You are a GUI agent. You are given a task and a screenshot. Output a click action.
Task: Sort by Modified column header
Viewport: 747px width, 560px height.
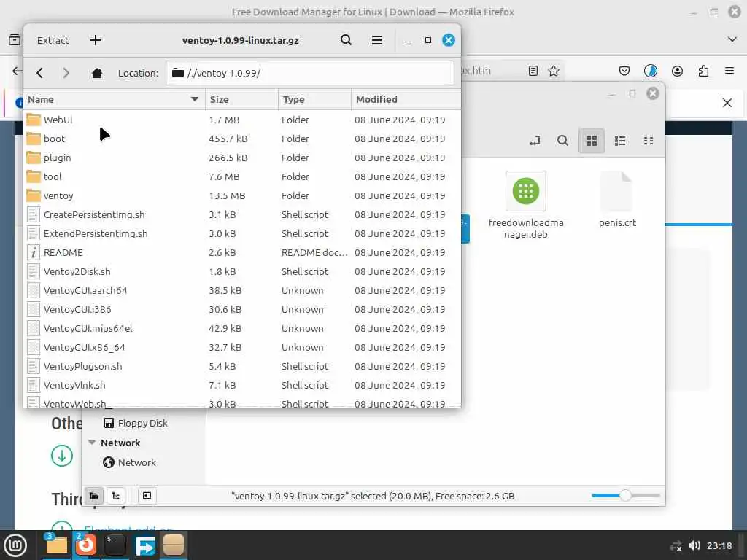[x=406, y=99]
